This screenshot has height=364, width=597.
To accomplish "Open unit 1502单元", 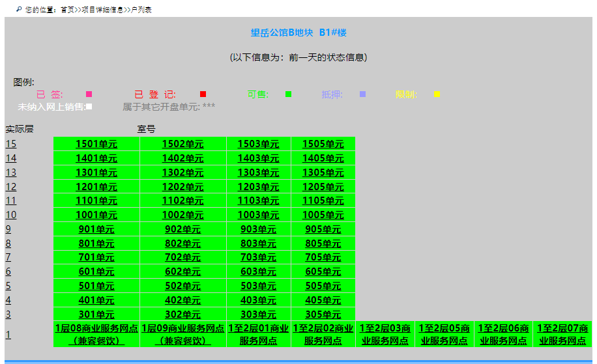I will (x=182, y=144).
